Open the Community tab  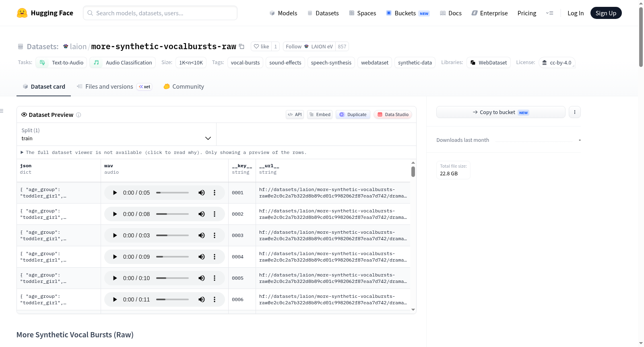tap(184, 87)
